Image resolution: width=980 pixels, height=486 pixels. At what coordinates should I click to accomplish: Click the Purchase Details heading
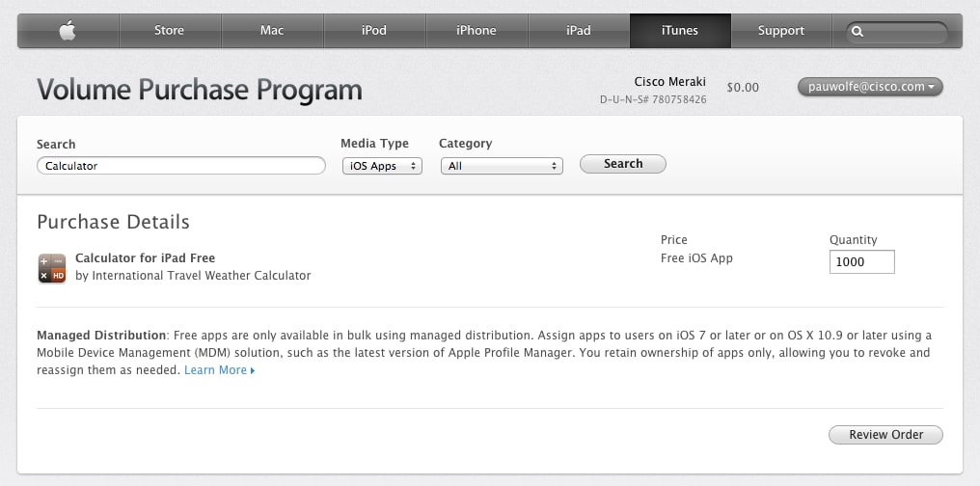tap(113, 222)
